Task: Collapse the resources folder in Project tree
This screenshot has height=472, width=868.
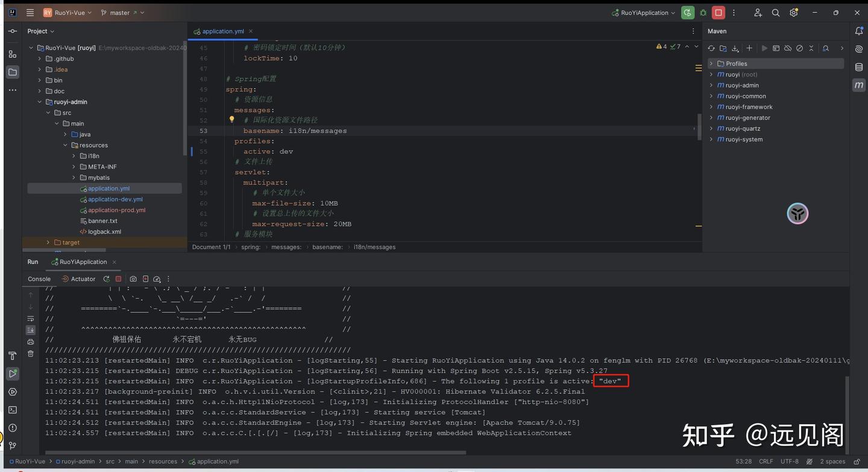Action: tap(65, 145)
